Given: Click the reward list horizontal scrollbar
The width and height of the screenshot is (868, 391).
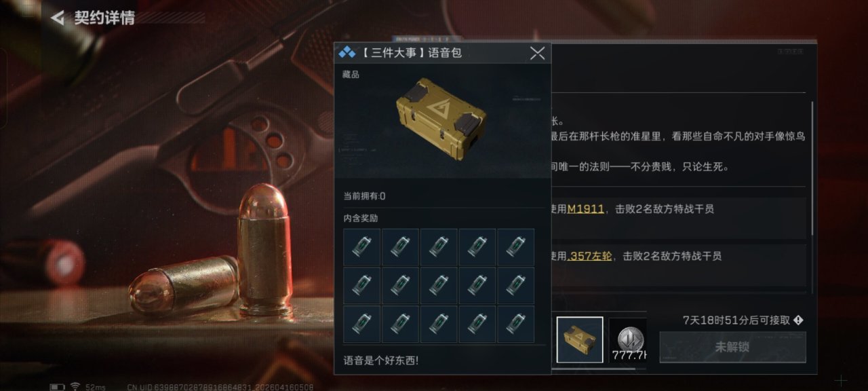Looking at the screenshot, I should (593, 369).
